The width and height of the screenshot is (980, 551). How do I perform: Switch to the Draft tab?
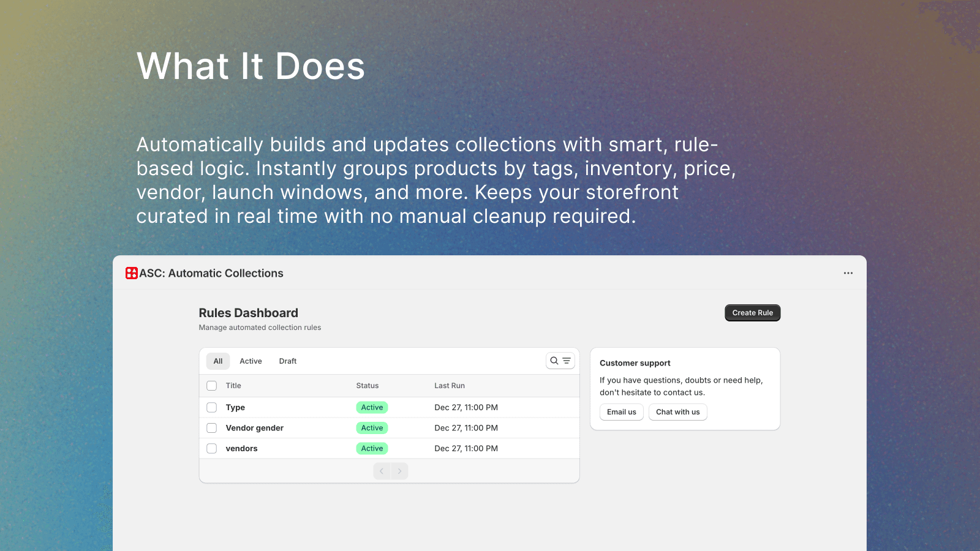[287, 361]
